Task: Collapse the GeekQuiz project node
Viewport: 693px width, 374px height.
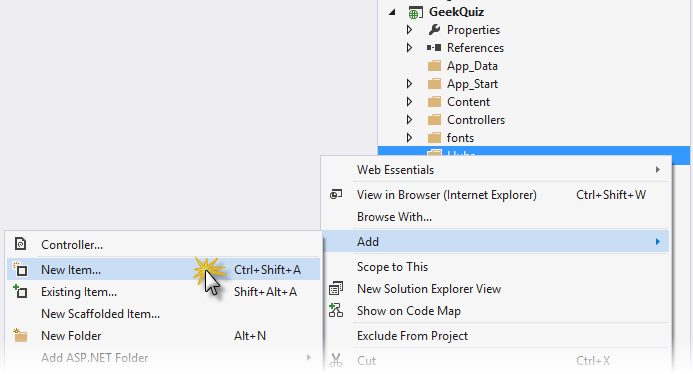Action: coord(392,12)
